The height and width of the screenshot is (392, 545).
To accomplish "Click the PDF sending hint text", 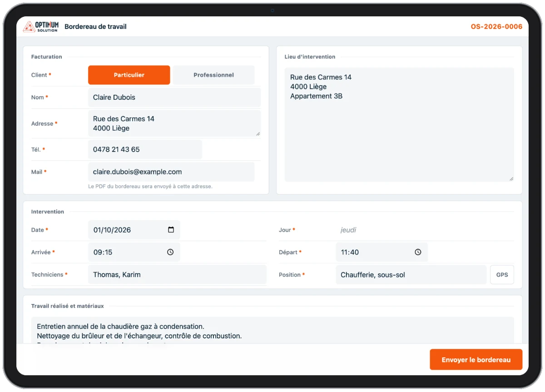I will point(150,186).
